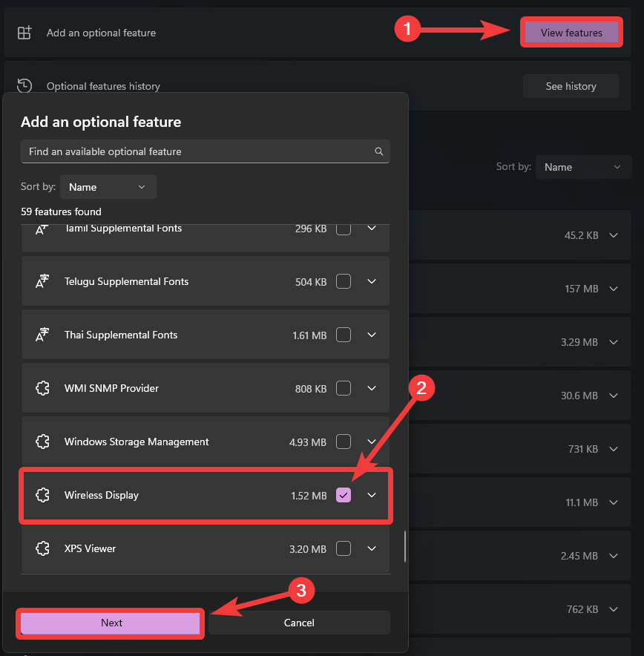
Task: Click the WMI SNMP Provider gear icon
Action: 42,388
